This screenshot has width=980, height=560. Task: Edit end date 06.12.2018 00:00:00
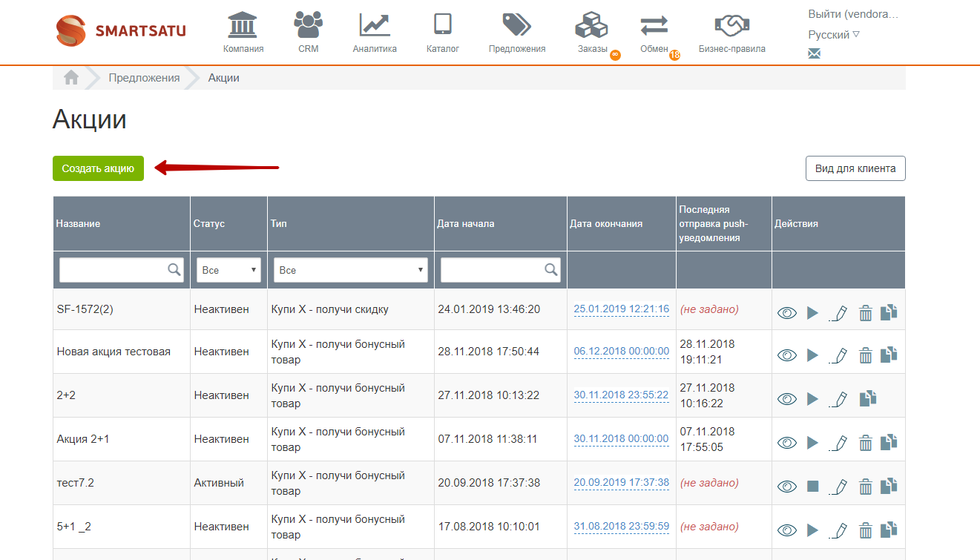pos(622,352)
